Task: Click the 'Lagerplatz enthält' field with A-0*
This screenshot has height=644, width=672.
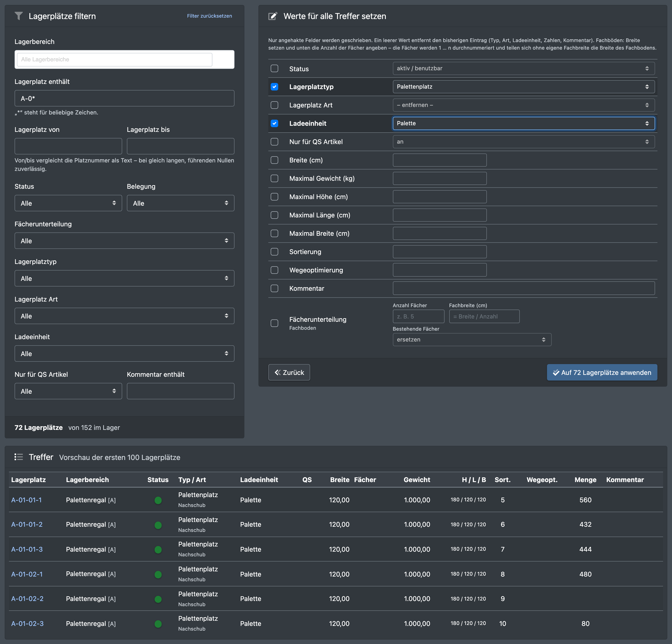Action: [125, 98]
